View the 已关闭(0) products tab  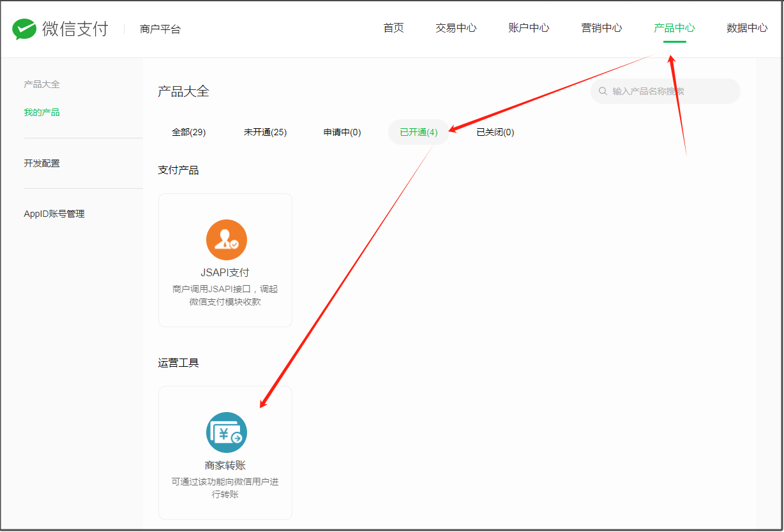tap(495, 132)
